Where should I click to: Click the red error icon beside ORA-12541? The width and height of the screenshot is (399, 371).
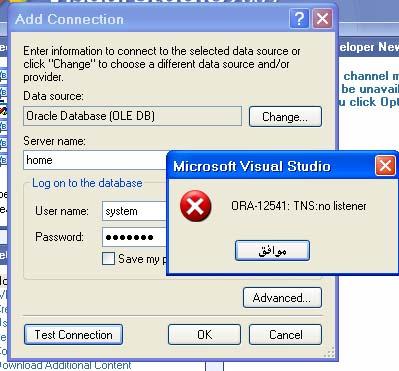(196, 206)
